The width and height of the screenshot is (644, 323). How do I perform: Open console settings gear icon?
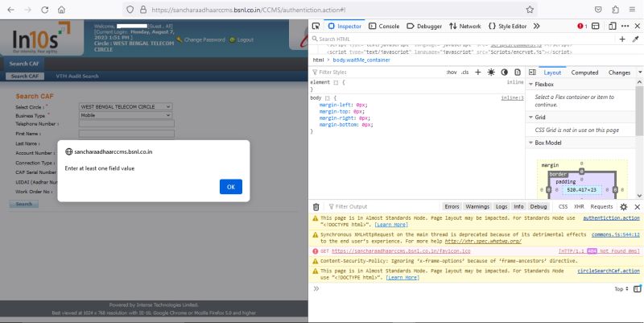(x=623, y=207)
